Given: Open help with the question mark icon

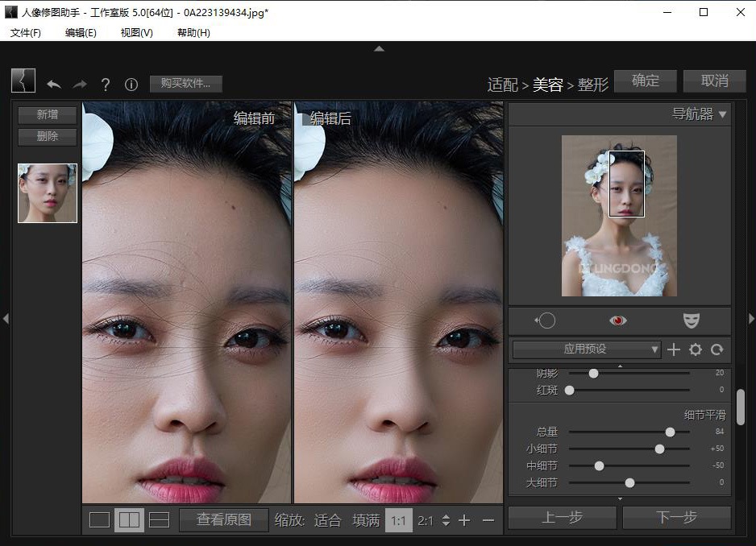Looking at the screenshot, I should point(106,84).
